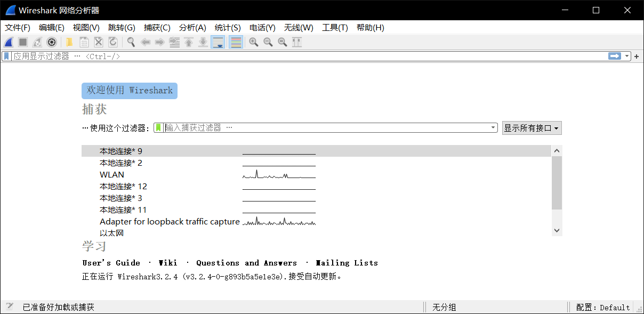Click the 欢迎使用 Wireshark banner button
This screenshot has width=644, height=314.
pos(130,91)
